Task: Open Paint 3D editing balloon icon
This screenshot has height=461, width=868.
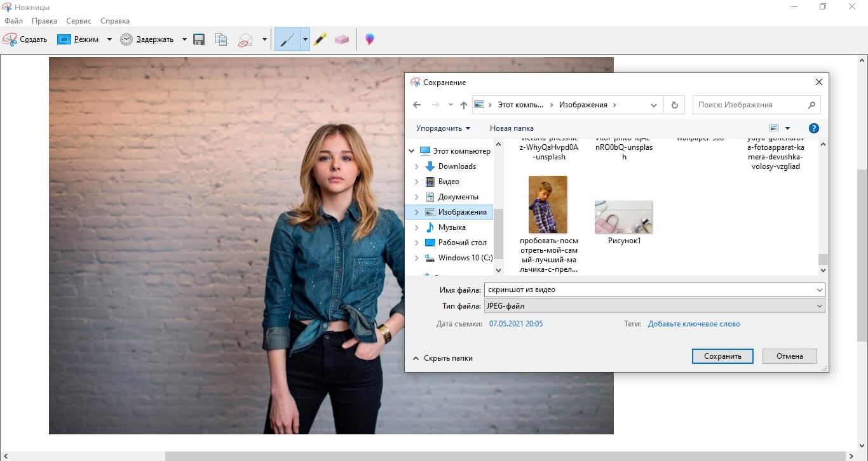Action: pos(369,39)
